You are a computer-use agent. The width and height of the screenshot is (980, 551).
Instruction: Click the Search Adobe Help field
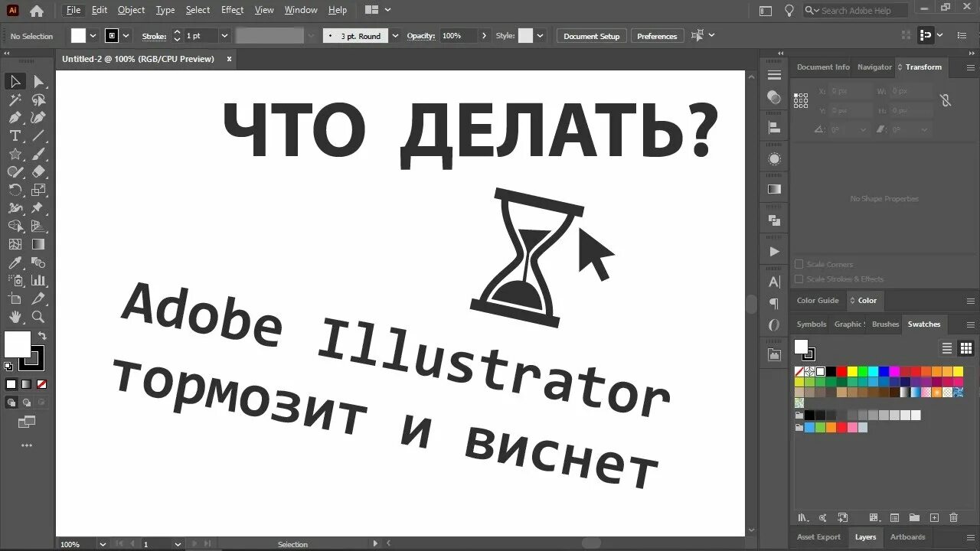click(x=855, y=11)
